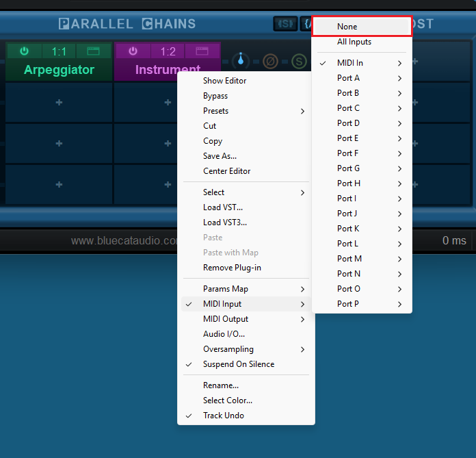This screenshot has height=458, width=476.
Task: Expand the Port D submenu
Action: pos(362,123)
